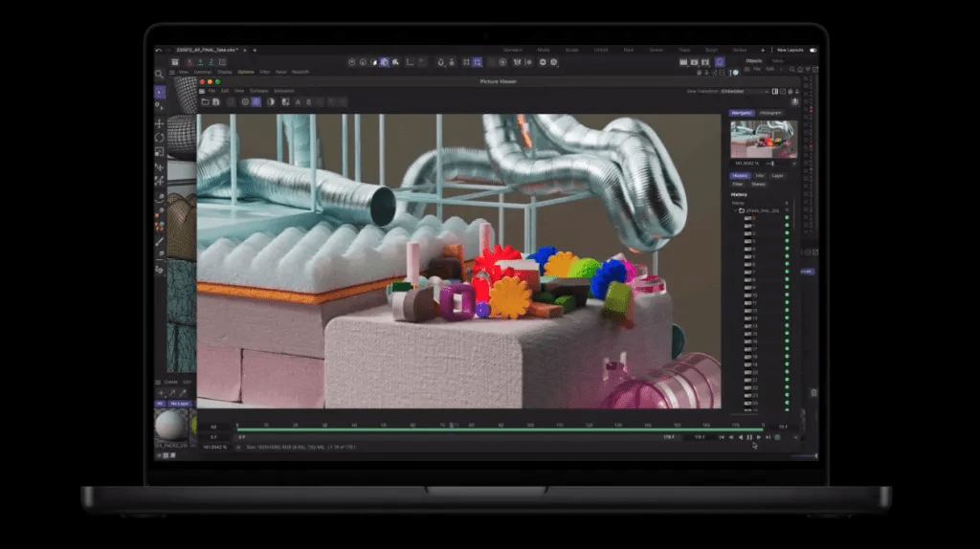This screenshot has height=549, width=980.
Task: Click the Navigator preview thumbnail
Action: tap(764, 139)
